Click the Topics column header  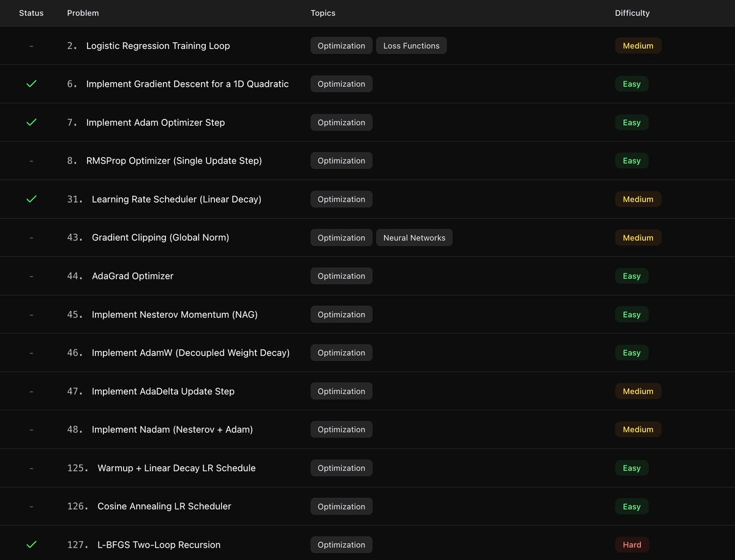[323, 13]
